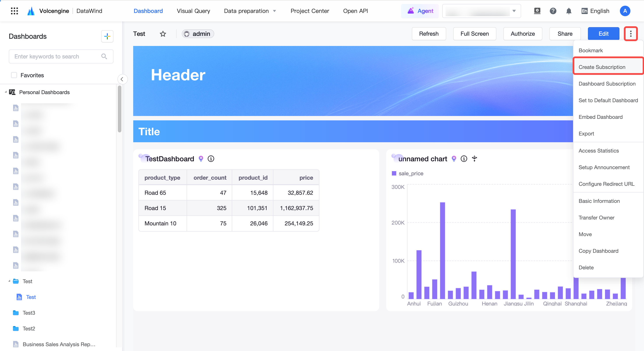The height and width of the screenshot is (351, 644).
Task: Open the app launcher grid icon
Action: tap(14, 11)
